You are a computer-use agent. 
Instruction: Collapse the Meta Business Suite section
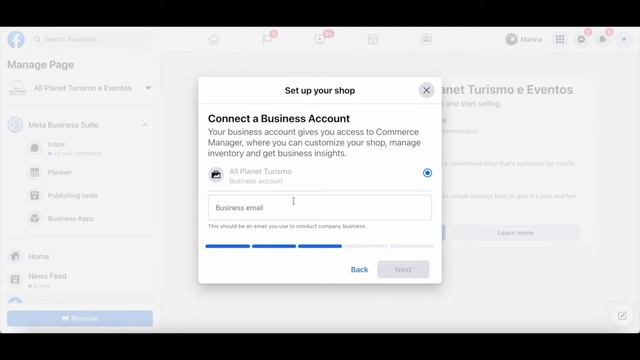coord(145,125)
